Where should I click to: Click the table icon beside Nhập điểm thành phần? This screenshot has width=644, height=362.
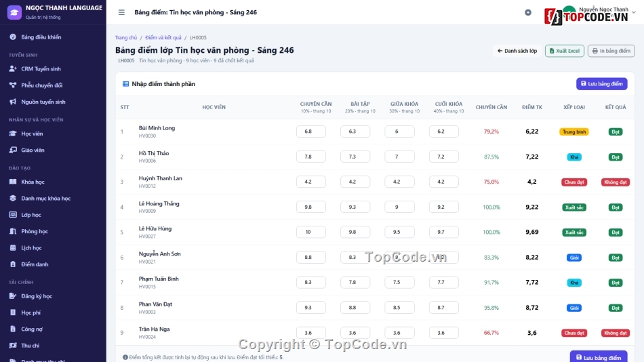point(125,84)
